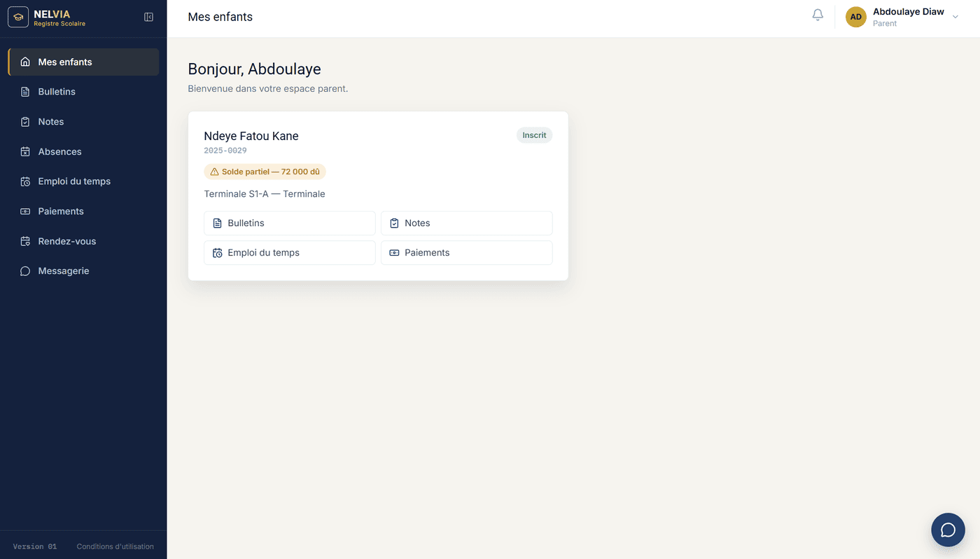Expand the Abdoulaye Diaw account chevron
This screenshot has height=559, width=980.
pos(955,17)
